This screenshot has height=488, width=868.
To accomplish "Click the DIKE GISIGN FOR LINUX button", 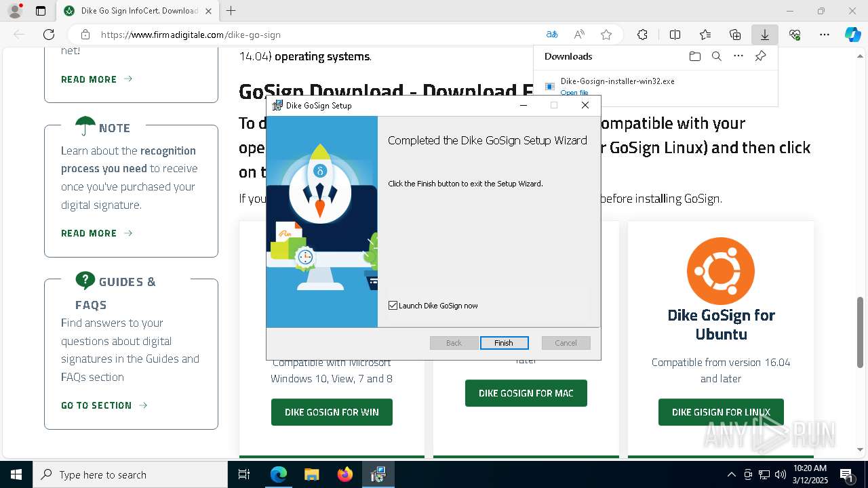I will (x=721, y=412).
